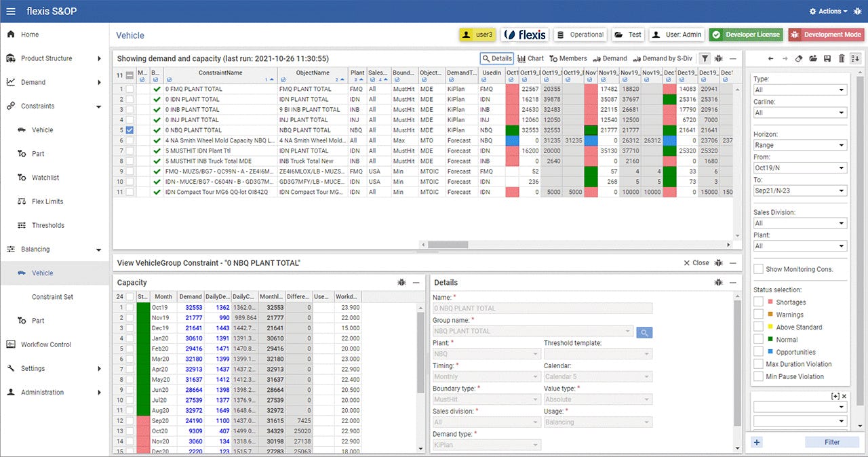This screenshot has width=868, height=457.
Task: Toggle Above Standard status checkbox
Action: coord(758,327)
